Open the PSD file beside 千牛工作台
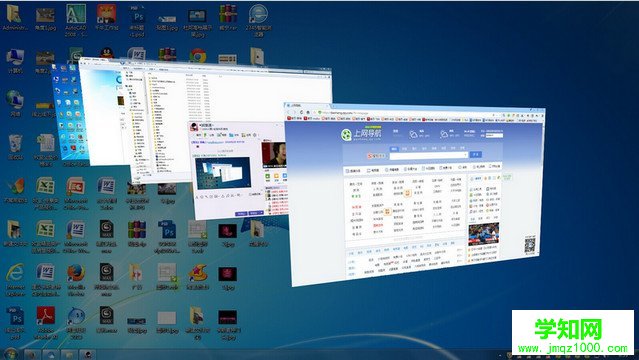The height and width of the screenshot is (360, 639). 137,20
